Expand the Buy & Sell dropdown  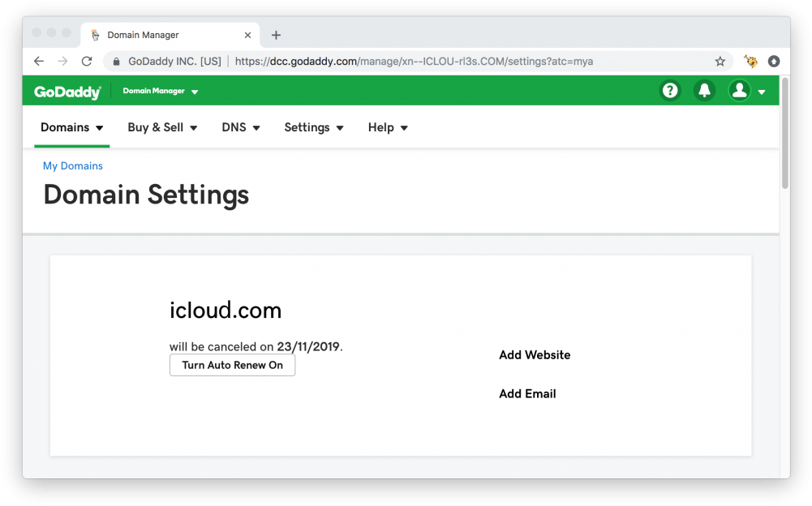point(162,127)
